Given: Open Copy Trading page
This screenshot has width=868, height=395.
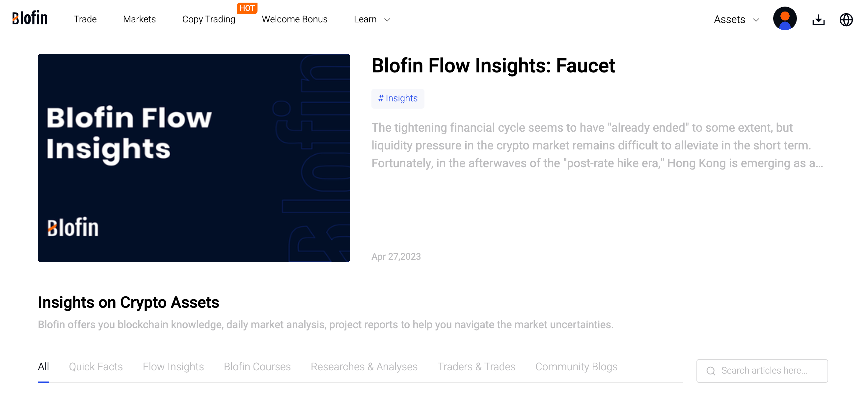Looking at the screenshot, I should (x=208, y=19).
